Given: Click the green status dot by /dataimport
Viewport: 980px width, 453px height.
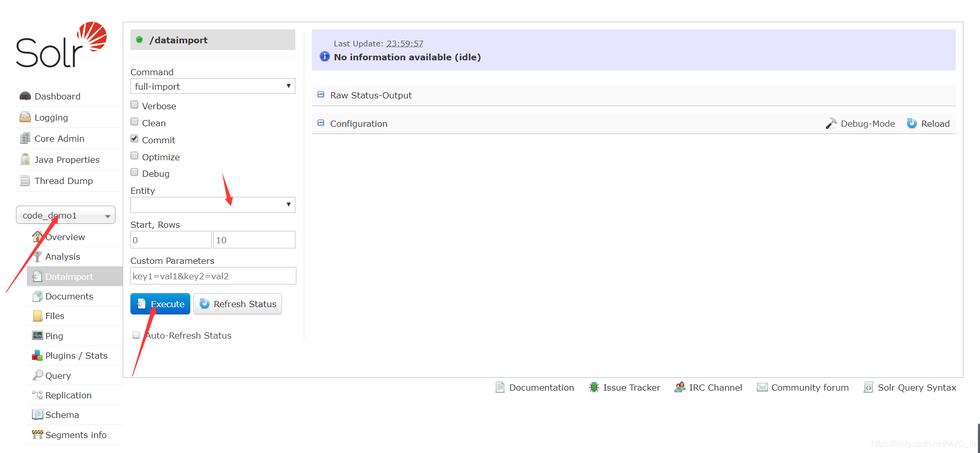Looking at the screenshot, I should coord(139,40).
